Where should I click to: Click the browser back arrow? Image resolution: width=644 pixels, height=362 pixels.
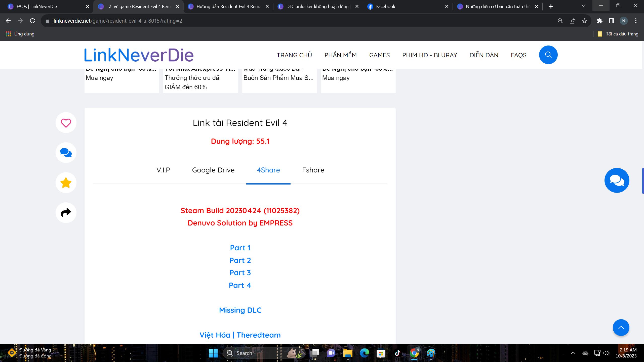point(8,21)
